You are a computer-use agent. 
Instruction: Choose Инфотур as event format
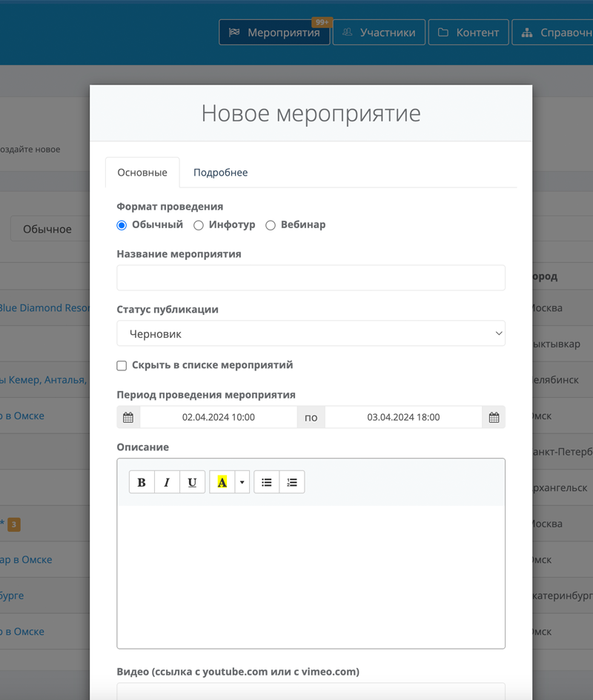(199, 225)
